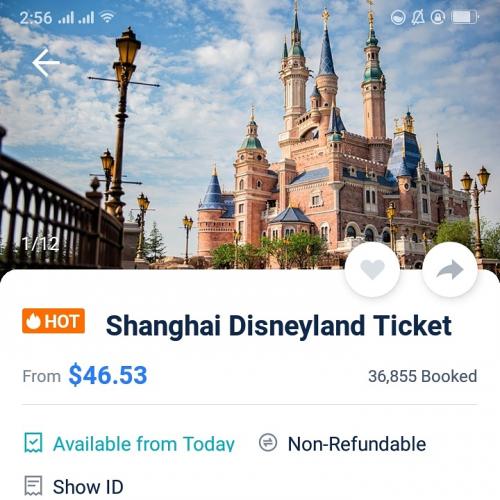The height and width of the screenshot is (500, 500).
Task: Tap the Show ID receipt icon
Action: click(33, 486)
